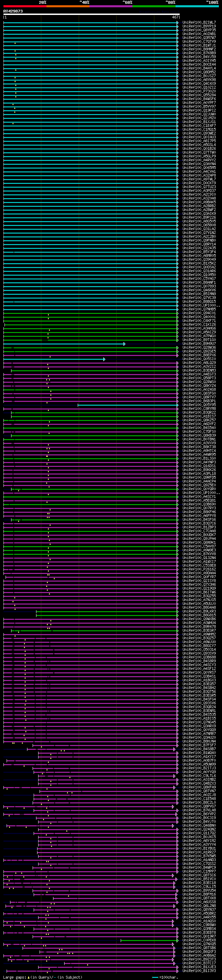Select the UniRef100_C8RYM8 label
222x980 pixels.
click(x=199, y=409)
